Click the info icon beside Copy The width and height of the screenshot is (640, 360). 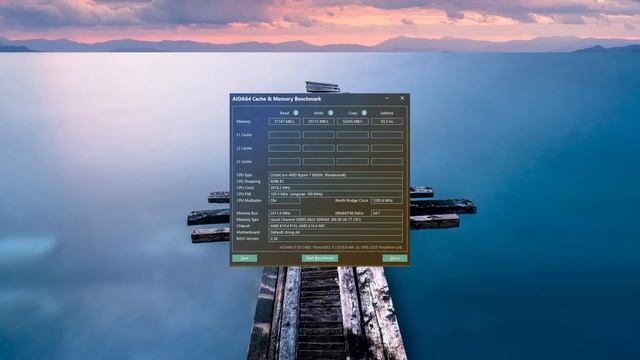(364, 113)
